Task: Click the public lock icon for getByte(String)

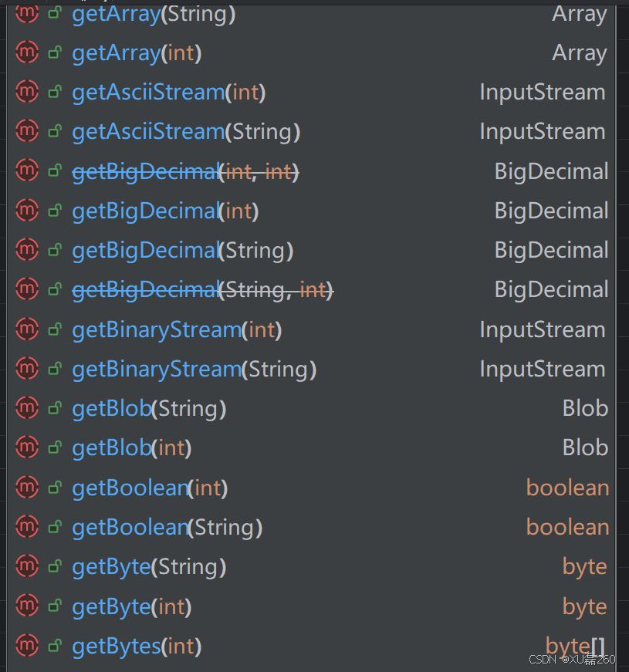Action: (55, 566)
